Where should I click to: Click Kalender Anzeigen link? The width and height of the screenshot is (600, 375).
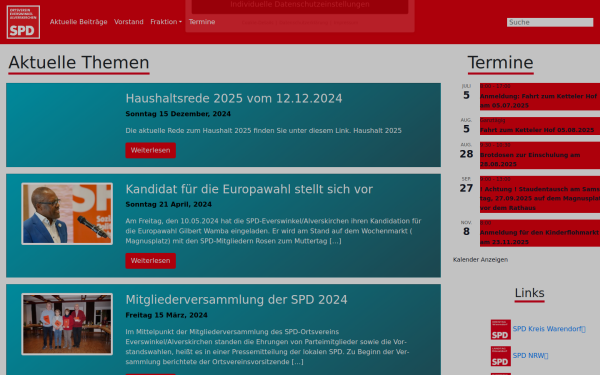(480, 259)
